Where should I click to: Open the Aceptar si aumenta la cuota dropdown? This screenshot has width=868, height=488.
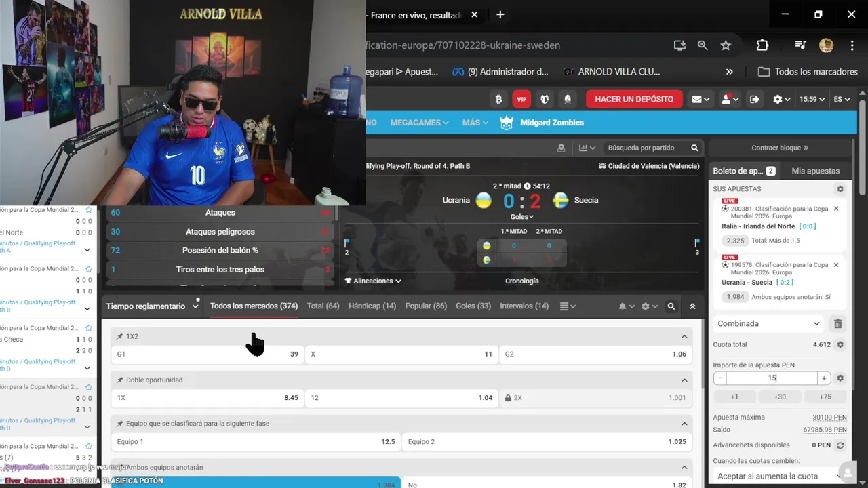click(778, 476)
